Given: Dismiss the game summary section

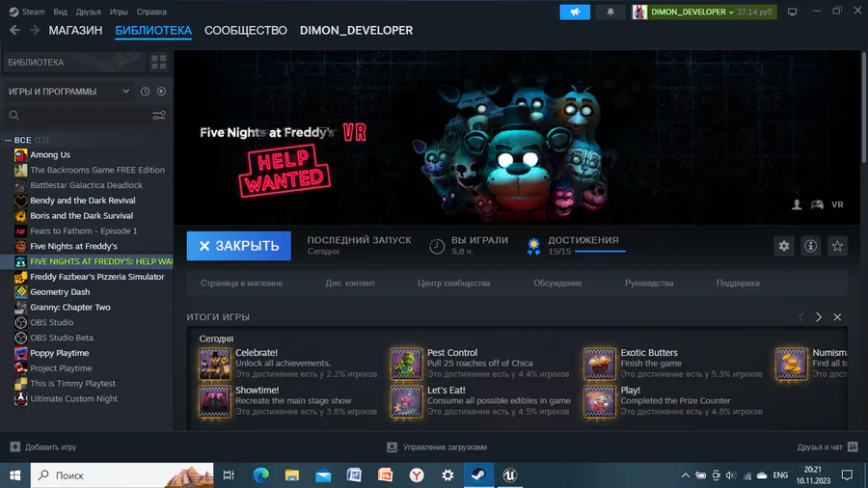Looking at the screenshot, I should [837, 317].
